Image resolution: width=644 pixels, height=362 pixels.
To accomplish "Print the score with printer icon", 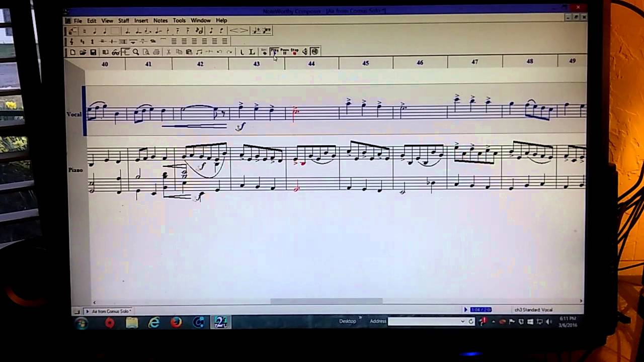I will pos(156,52).
